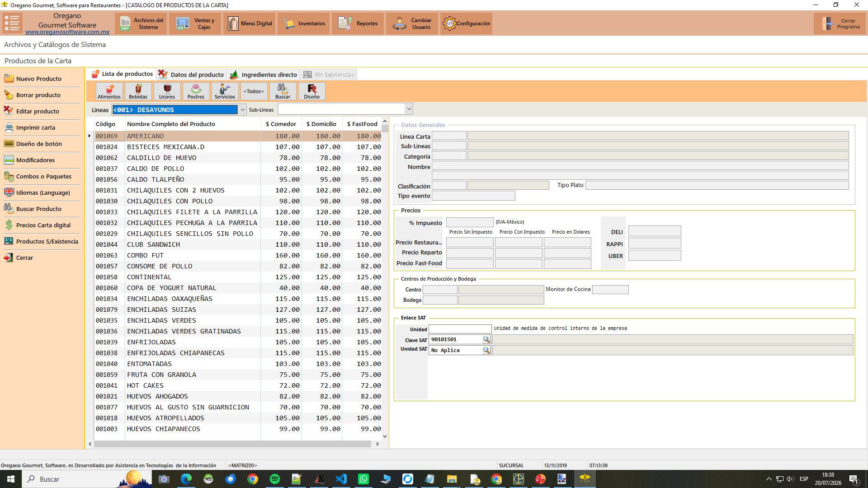Show Postres category products
This screenshot has width=868, height=488.
click(x=196, y=91)
